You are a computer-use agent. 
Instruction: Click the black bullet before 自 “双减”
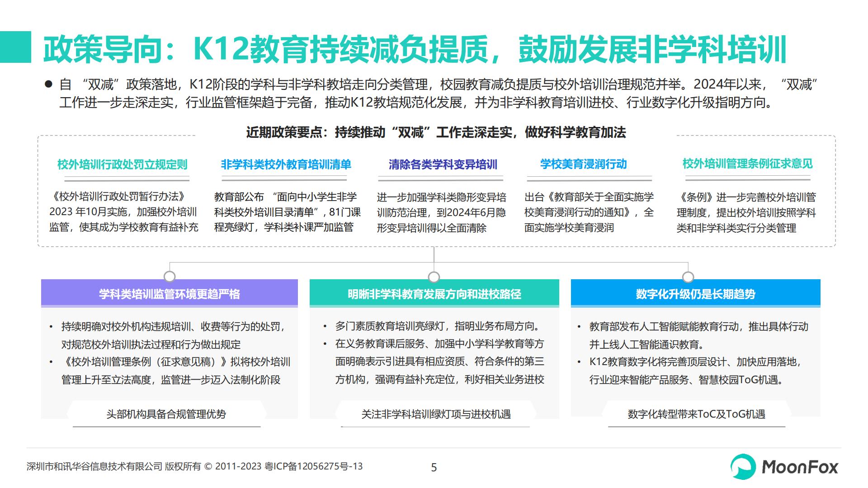48,84
